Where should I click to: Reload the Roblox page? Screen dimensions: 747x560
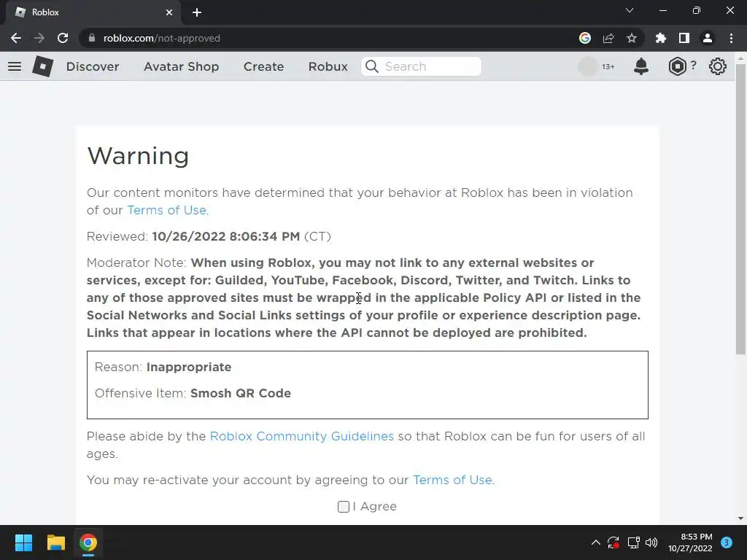pyautogui.click(x=63, y=38)
